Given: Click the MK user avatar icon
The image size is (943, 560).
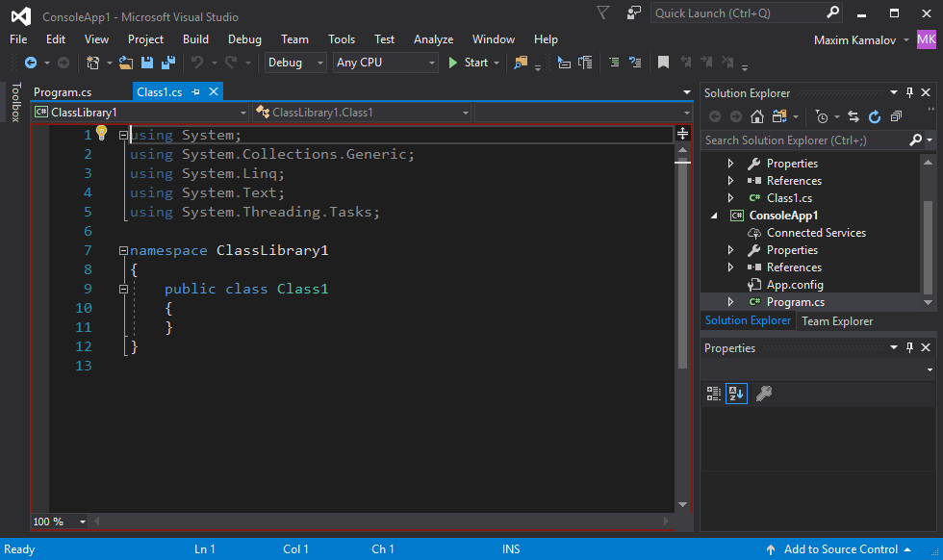Looking at the screenshot, I should click(926, 40).
